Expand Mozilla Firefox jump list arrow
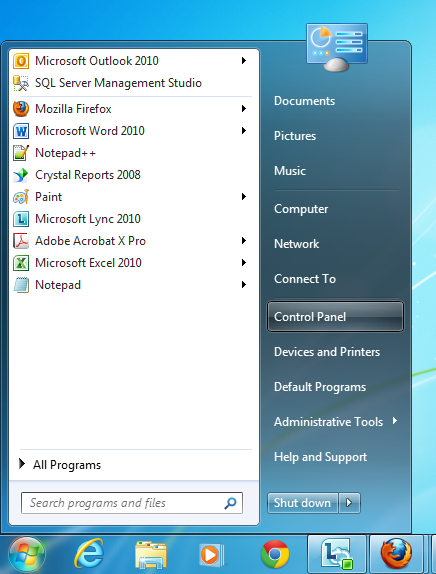The height and width of the screenshot is (574, 436). coord(244,109)
